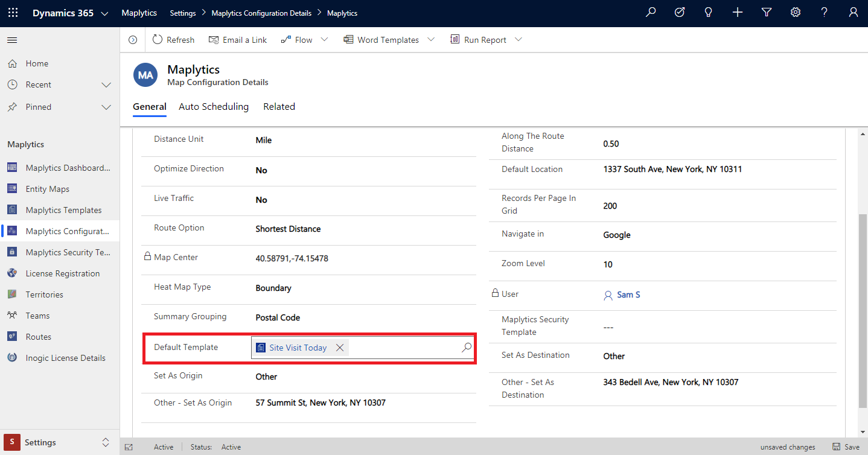Open the task flow checkmark icon
Image resolution: width=868 pixels, height=455 pixels.
(680, 13)
